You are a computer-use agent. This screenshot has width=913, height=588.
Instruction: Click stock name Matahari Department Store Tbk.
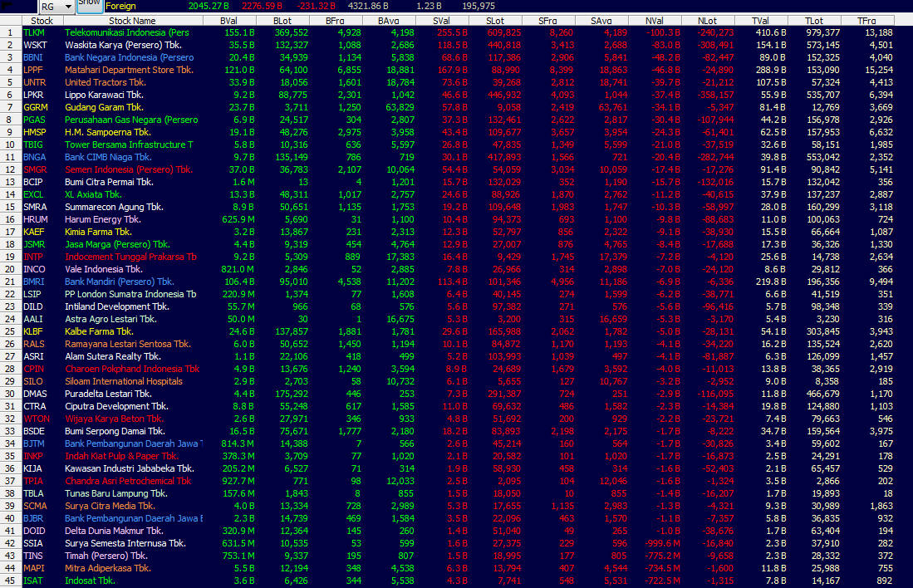point(129,70)
